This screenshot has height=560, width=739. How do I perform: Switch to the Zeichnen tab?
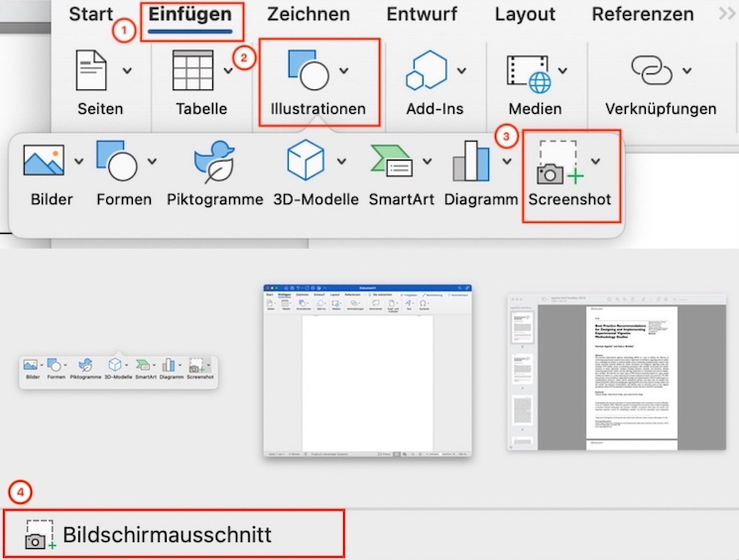click(308, 14)
